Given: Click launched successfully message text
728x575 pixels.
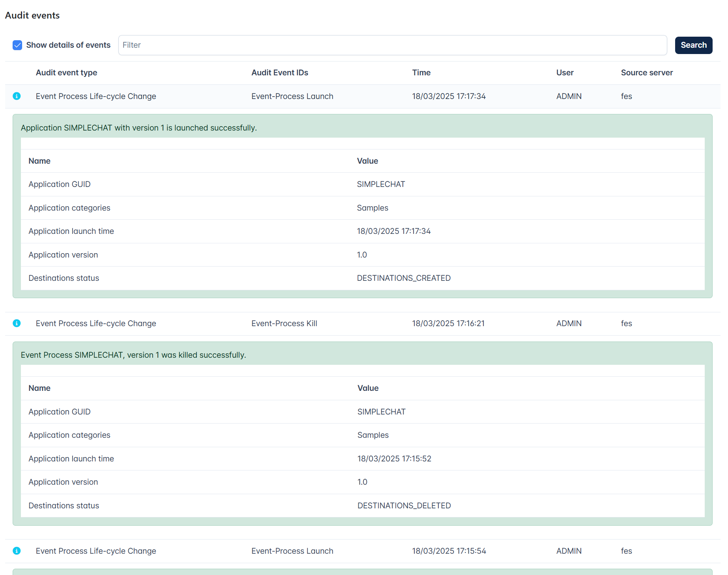Looking at the screenshot, I should pos(138,128).
